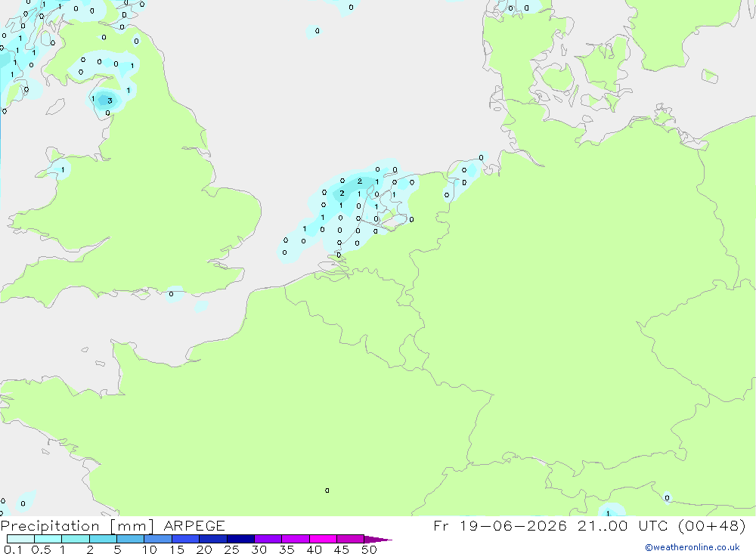Click the '45' legend value label
Image resolution: width=756 pixels, height=554 pixels.
(342, 549)
